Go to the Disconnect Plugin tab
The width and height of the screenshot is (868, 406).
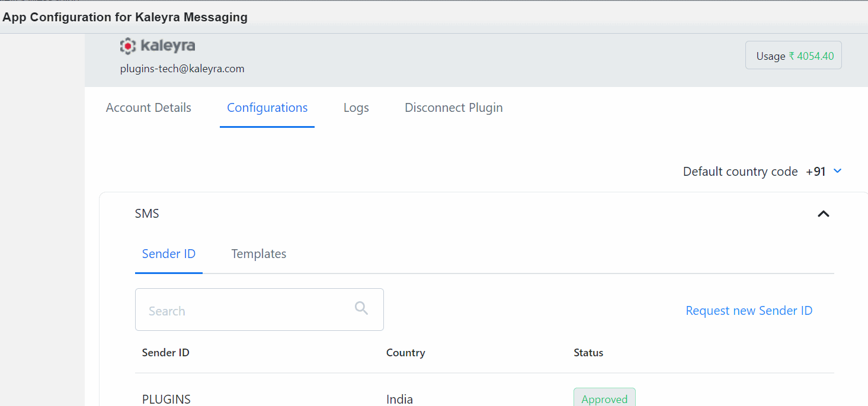coord(454,108)
